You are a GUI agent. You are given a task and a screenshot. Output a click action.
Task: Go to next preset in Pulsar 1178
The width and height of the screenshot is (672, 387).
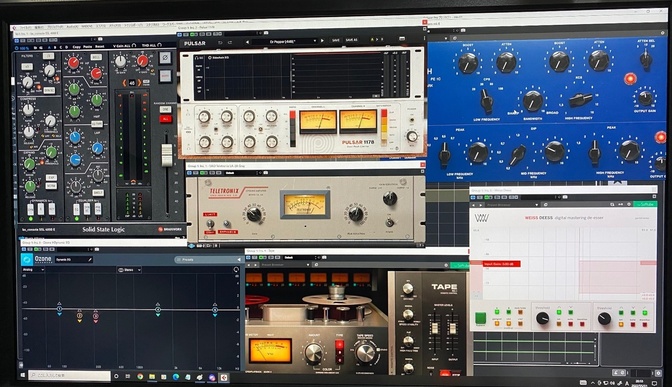click(322, 41)
